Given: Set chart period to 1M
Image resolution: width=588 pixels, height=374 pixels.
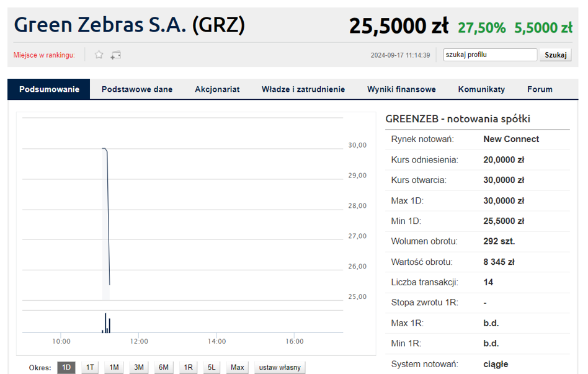Looking at the screenshot, I should click(114, 367).
